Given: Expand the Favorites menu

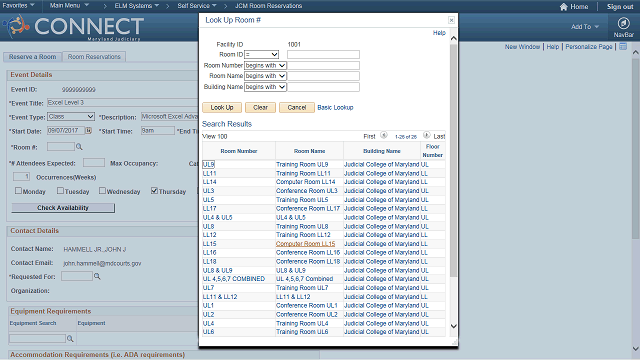Looking at the screenshot, I should click(x=18, y=6).
